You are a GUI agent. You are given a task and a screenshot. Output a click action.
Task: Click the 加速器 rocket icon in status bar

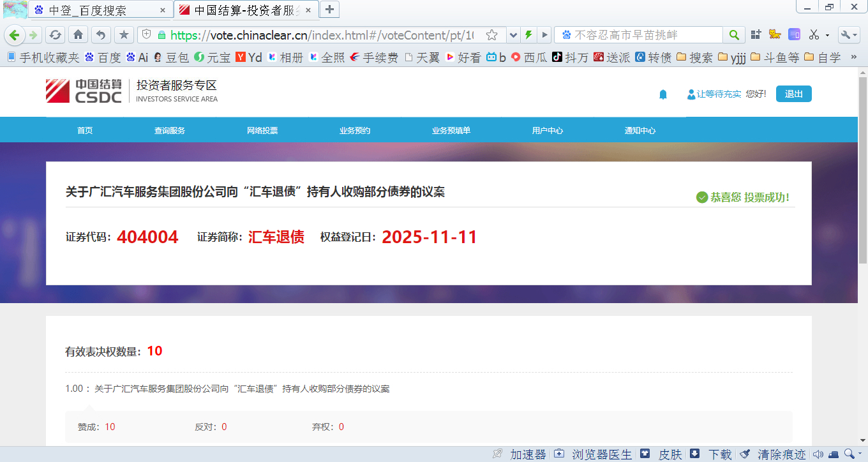(x=498, y=454)
